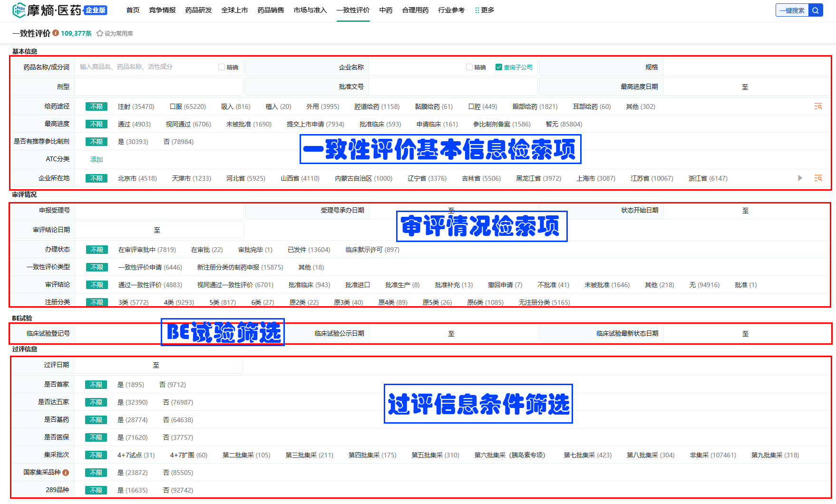Tick the 精确 checkbox for 药品名称/成分词

[222, 67]
